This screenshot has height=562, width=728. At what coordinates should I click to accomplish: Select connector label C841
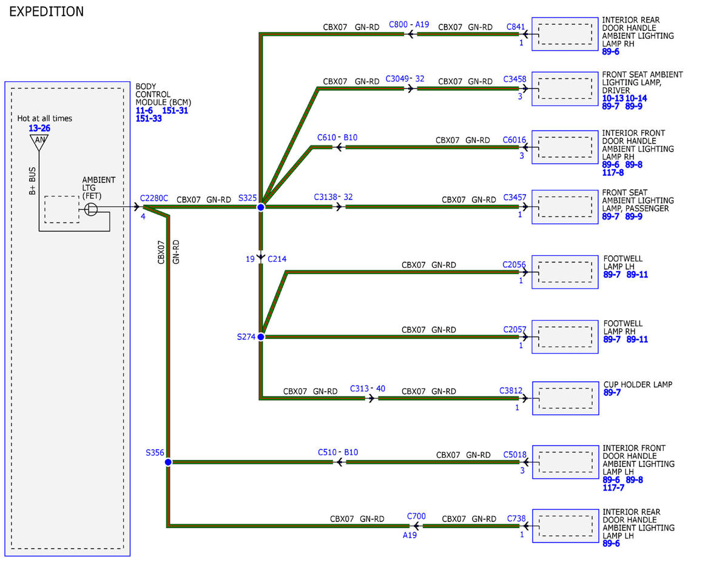pos(516,27)
